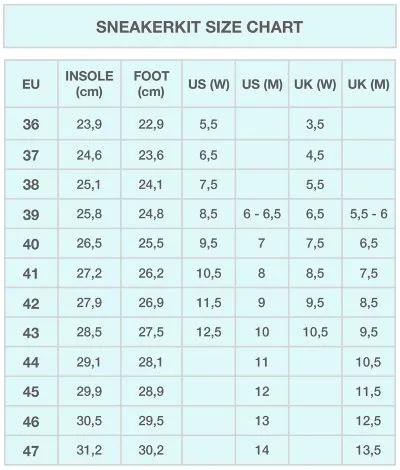Image resolution: width=400 pixels, height=470 pixels.
Task: Click the FOOT (cm) column header
Action: coord(151,84)
